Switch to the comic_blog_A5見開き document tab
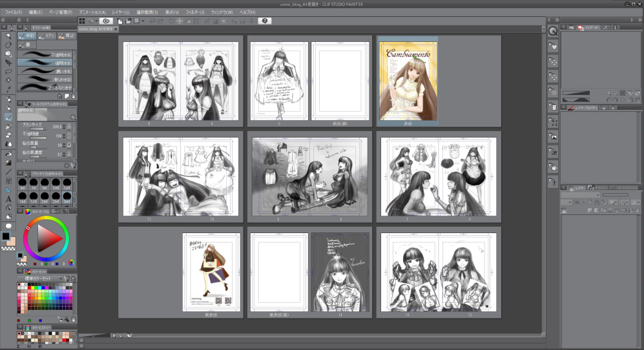Viewport: 644px width, 350px height. [96, 29]
